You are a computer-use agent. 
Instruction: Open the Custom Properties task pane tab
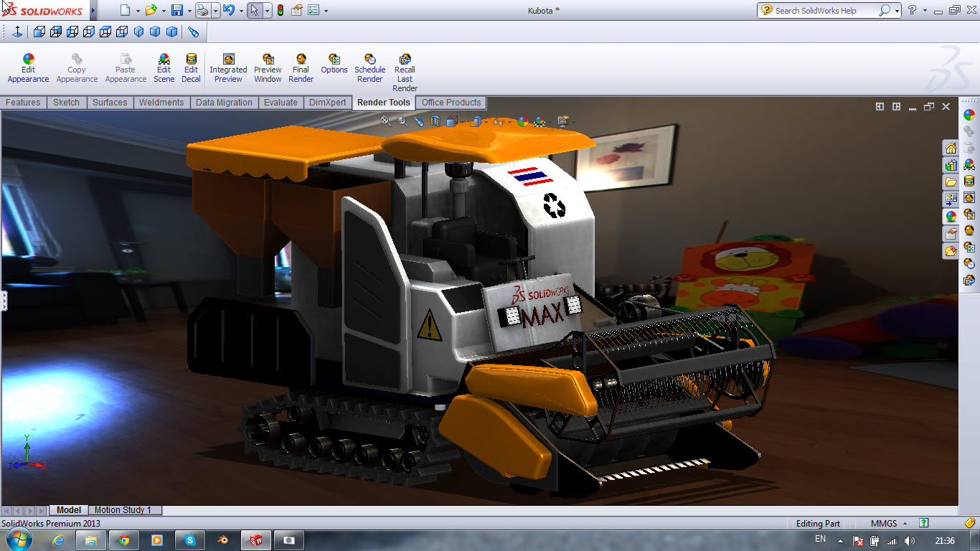pos(951,234)
